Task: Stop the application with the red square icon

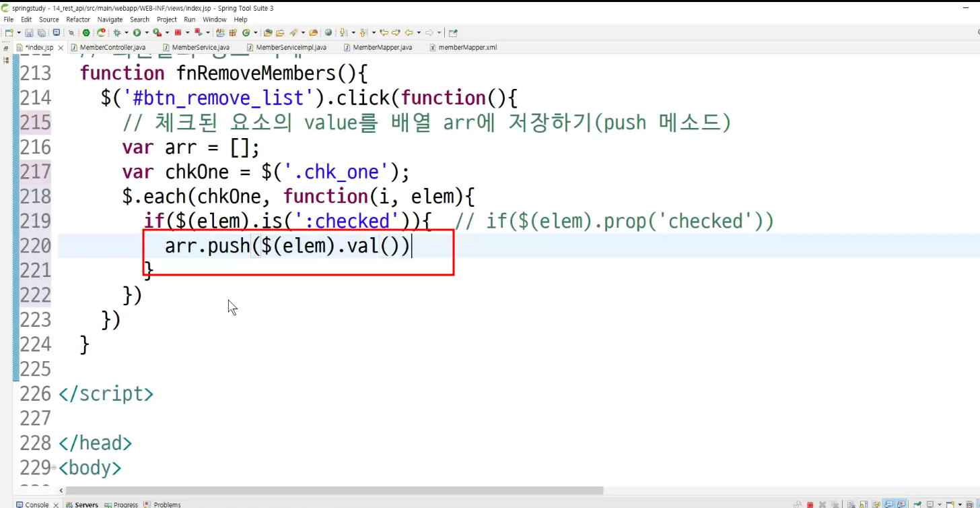Action: click(178, 32)
